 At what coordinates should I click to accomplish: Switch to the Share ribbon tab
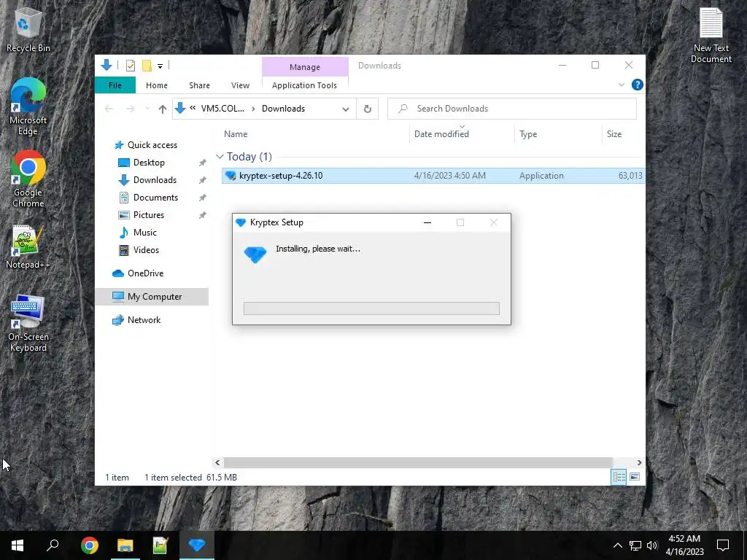[199, 85]
